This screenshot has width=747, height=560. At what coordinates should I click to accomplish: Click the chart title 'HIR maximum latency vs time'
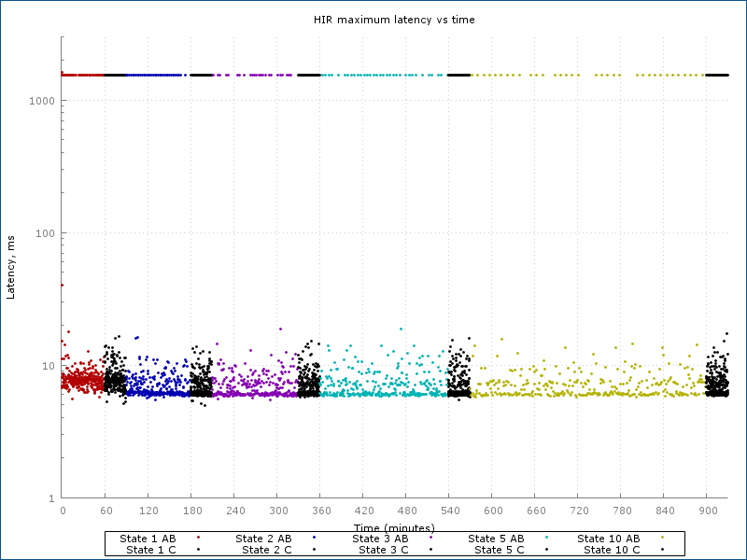(394, 20)
